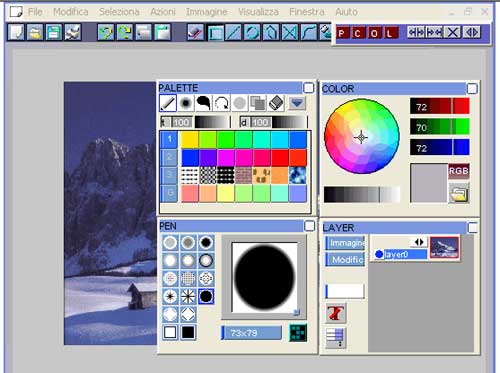Click the X button beside the arrow icons
The width and height of the screenshot is (500, 373).
(453, 33)
